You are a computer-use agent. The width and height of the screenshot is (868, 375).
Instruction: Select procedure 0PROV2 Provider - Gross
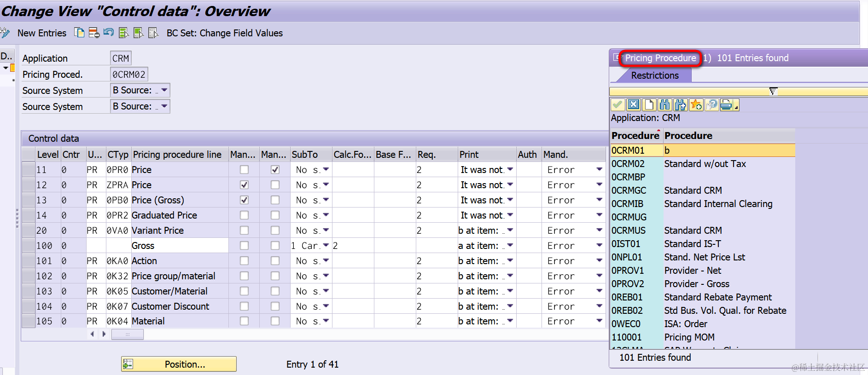click(x=703, y=284)
